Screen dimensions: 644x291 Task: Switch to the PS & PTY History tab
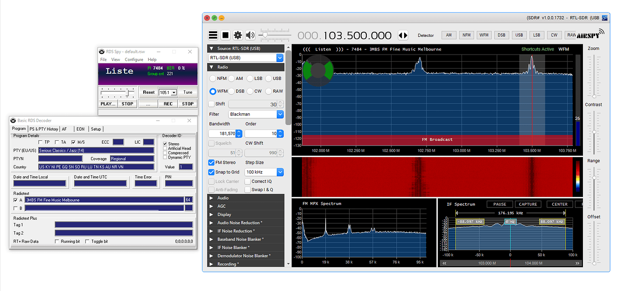[x=44, y=129]
